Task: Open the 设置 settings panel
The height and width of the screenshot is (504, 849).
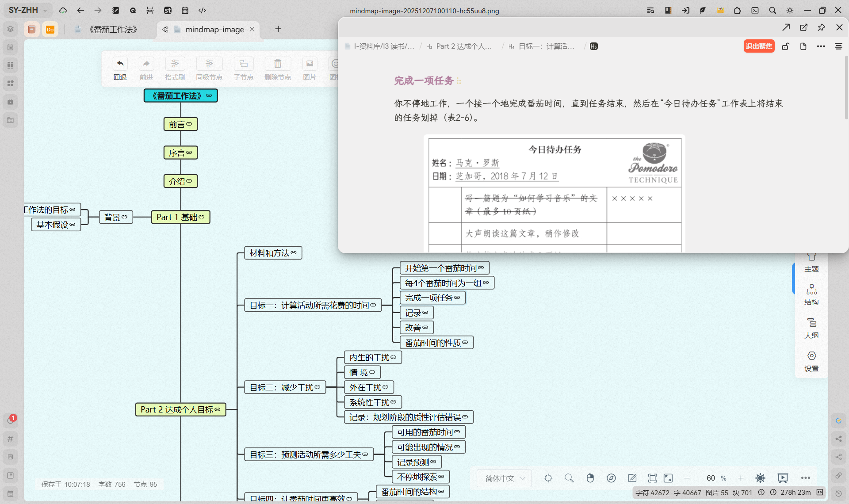Action: coord(811,361)
